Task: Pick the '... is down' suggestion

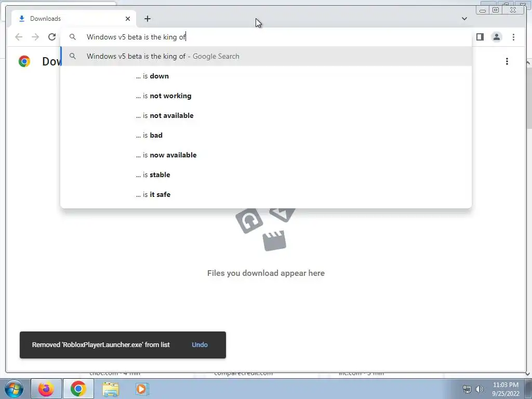Action: 266,76
